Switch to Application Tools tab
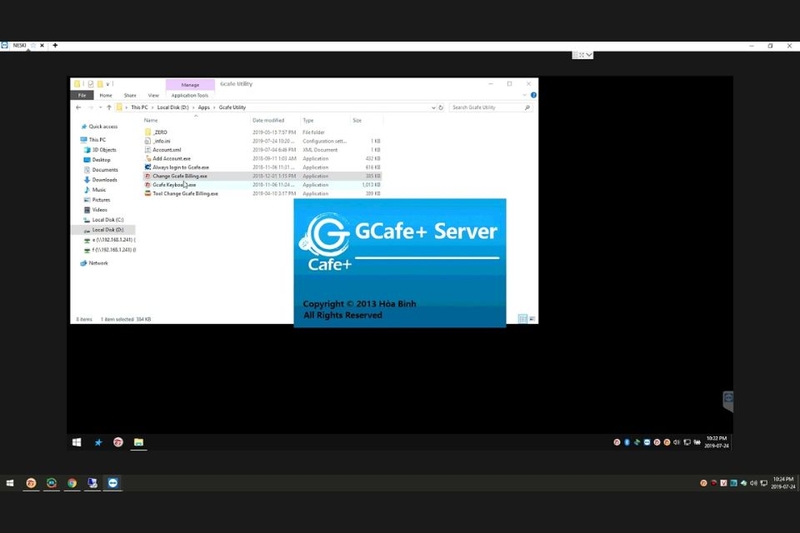The width and height of the screenshot is (800, 533). [190, 95]
